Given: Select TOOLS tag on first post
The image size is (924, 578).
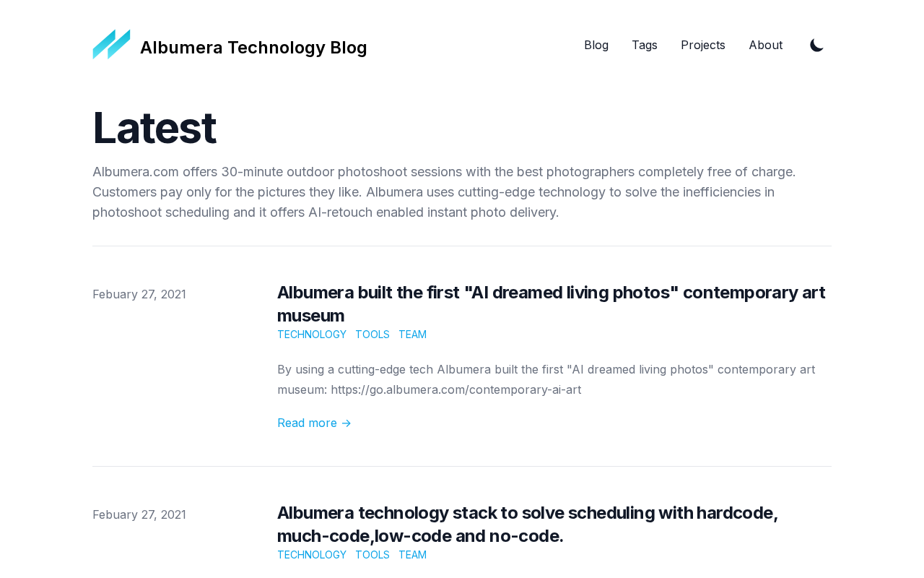Looking at the screenshot, I should pyautogui.click(x=372, y=335).
